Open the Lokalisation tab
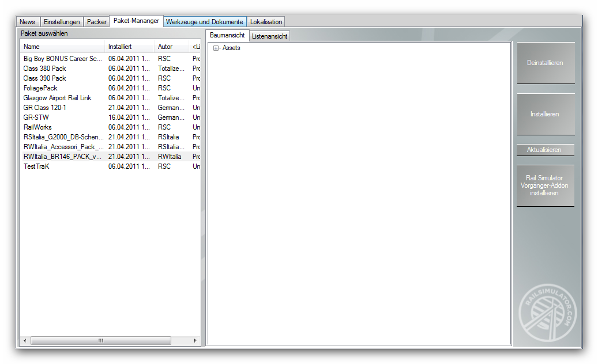Viewport: 598px width, 364px height. (266, 22)
